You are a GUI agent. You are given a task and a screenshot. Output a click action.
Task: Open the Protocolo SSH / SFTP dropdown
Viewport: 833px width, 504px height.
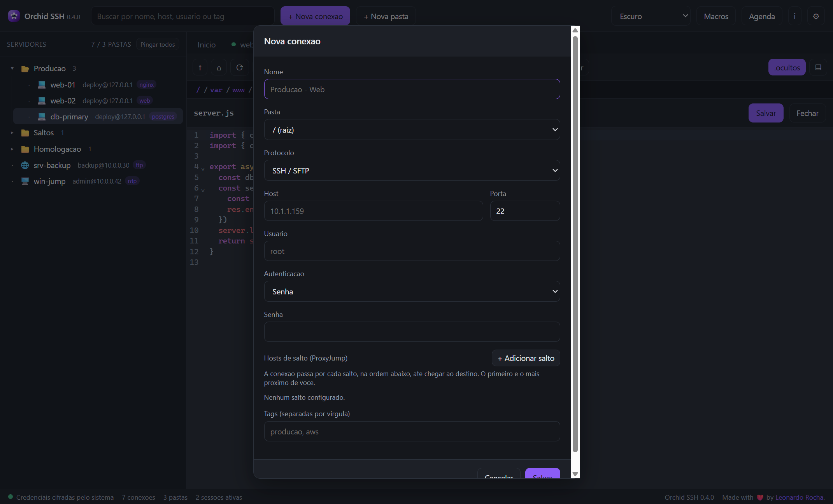point(412,170)
